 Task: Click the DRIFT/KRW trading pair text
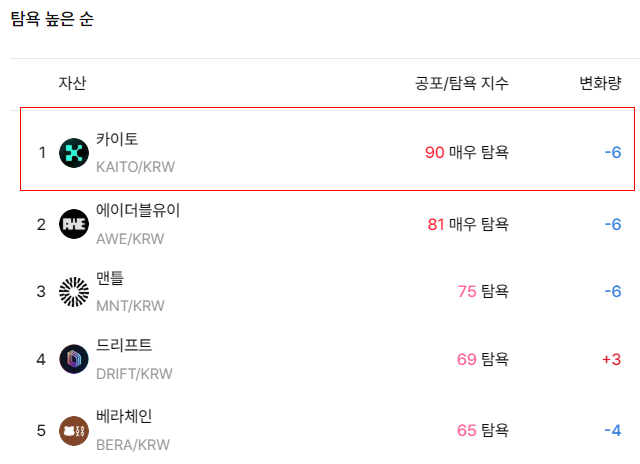pyautogui.click(x=134, y=374)
